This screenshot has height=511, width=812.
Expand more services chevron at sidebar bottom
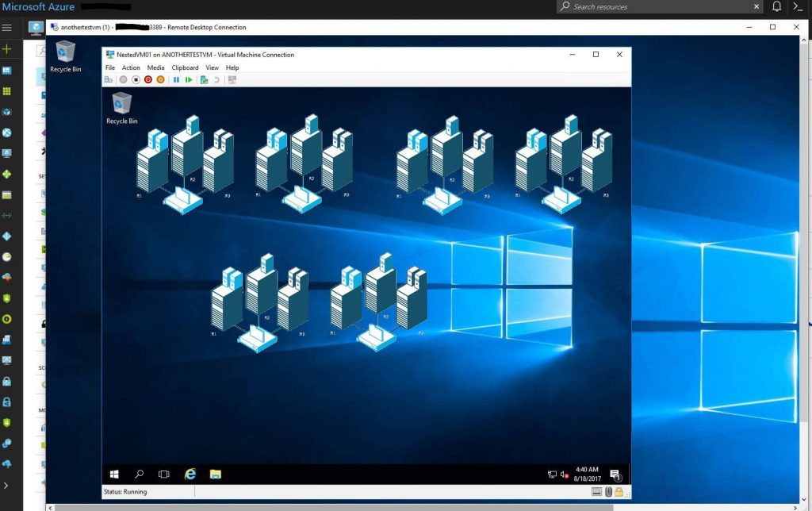pyautogui.click(x=7, y=485)
